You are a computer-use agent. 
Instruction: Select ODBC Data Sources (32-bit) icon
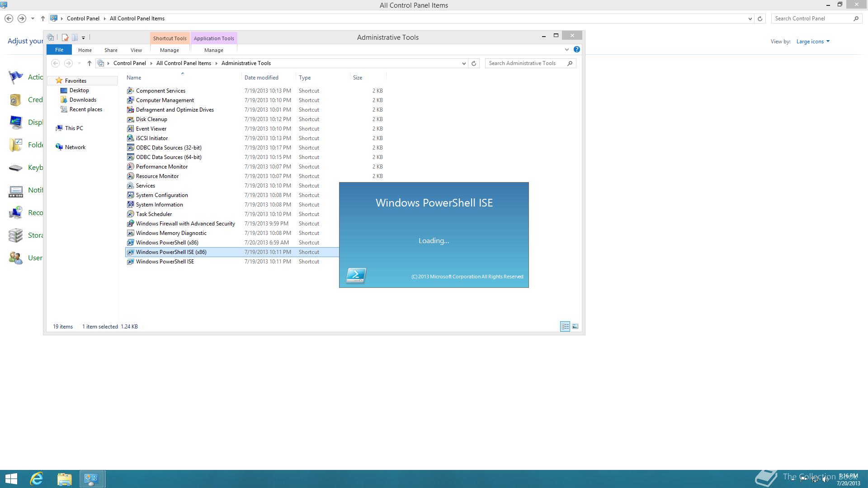click(x=131, y=148)
